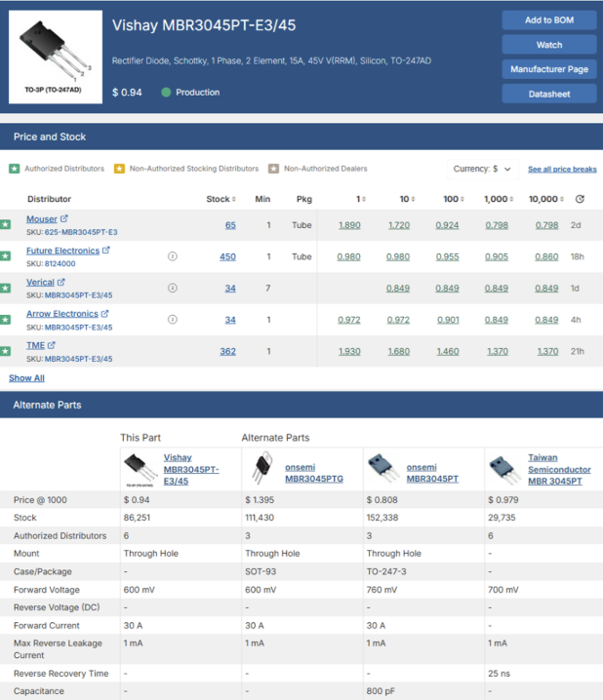This screenshot has width=603, height=700.
Task: Click Arrow Electronics price 0.901
Action: click(x=448, y=320)
